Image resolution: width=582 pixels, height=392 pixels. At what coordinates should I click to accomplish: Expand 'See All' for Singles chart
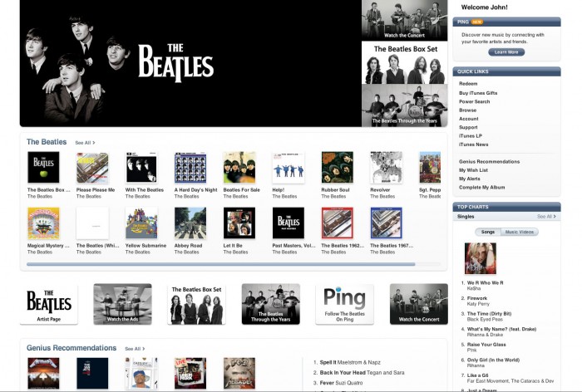click(x=546, y=216)
